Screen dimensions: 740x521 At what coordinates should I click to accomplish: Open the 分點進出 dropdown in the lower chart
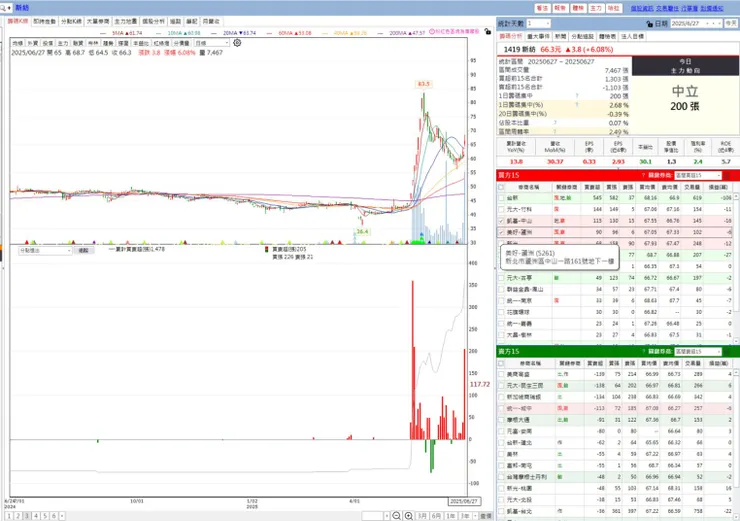tap(45, 251)
